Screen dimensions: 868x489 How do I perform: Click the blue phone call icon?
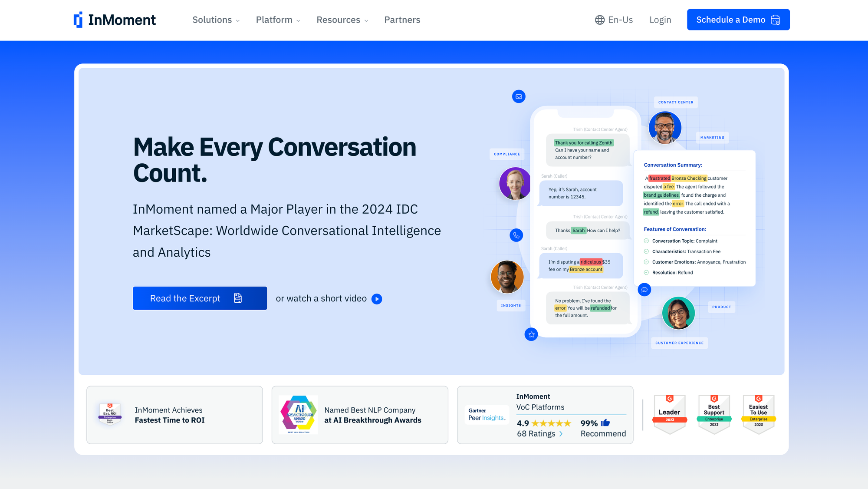[516, 235]
